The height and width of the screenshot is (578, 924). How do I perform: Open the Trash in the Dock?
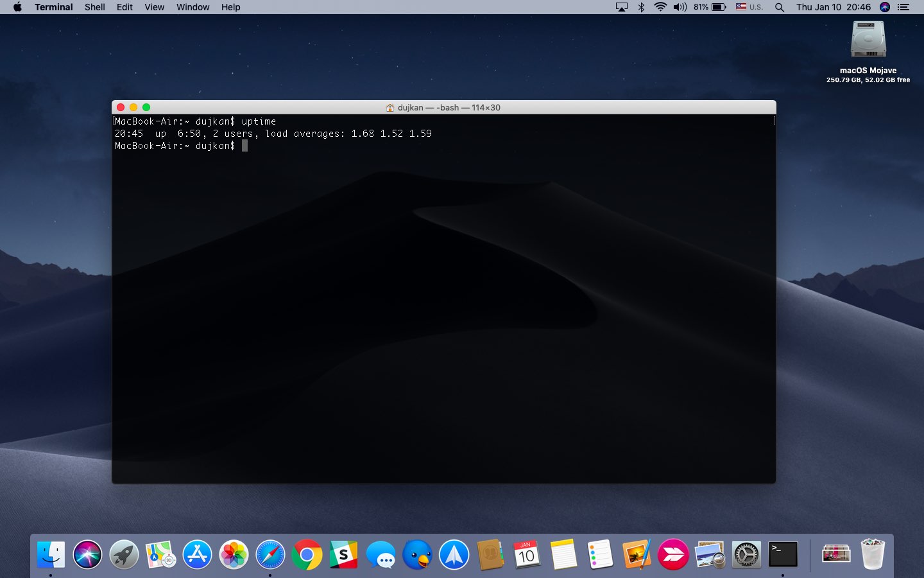tap(873, 554)
